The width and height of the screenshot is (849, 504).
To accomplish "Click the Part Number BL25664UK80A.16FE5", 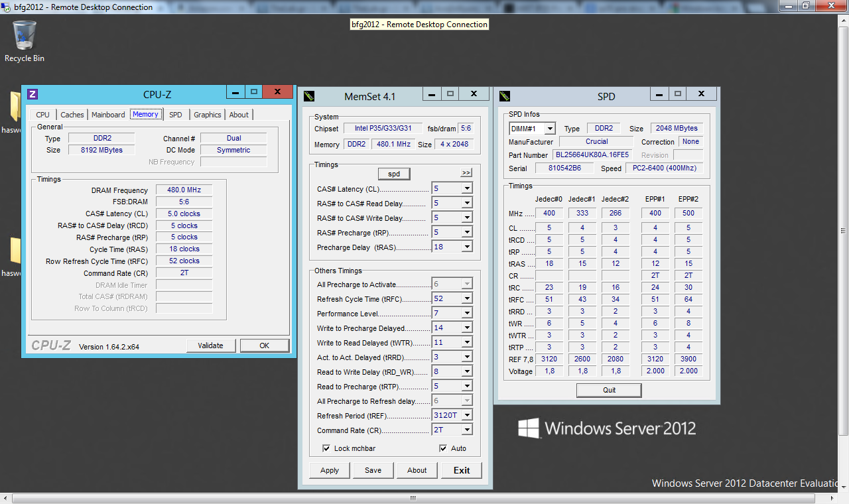I will [x=593, y=155].
